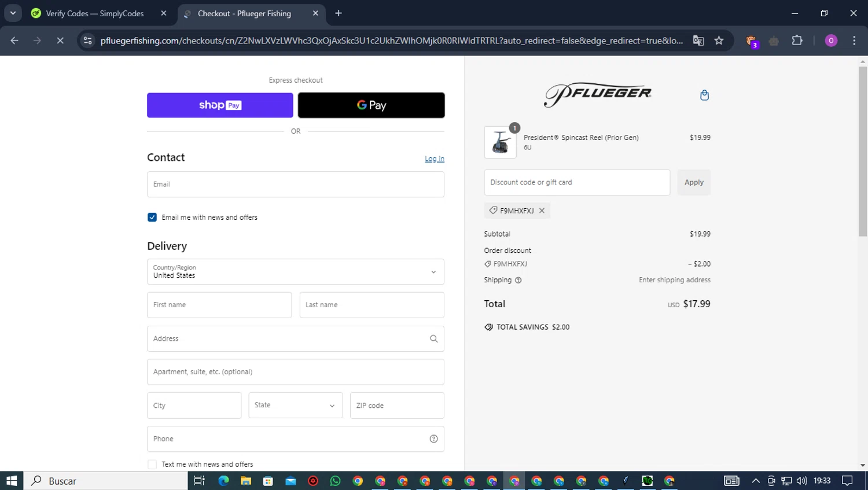
Task: Select the Apartment, suite, etc. field
Action: coord(296,372)
